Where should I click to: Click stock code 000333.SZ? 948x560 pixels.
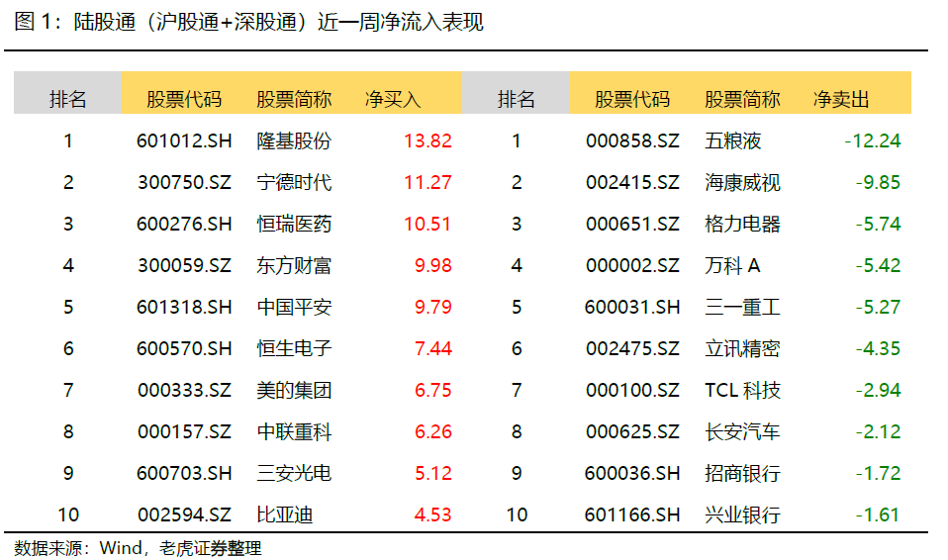tap(184, 390)
